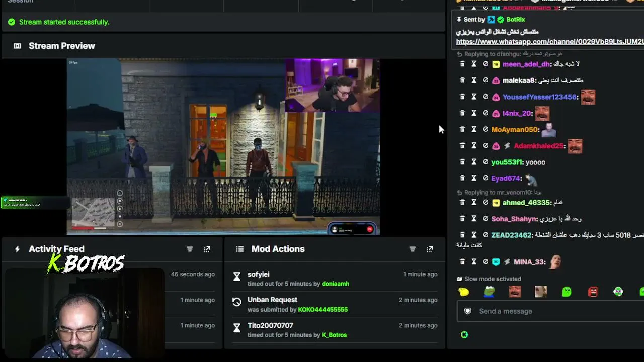Ban user Soha_Shahyn
644x362 pixels.
tap(486, 219)
